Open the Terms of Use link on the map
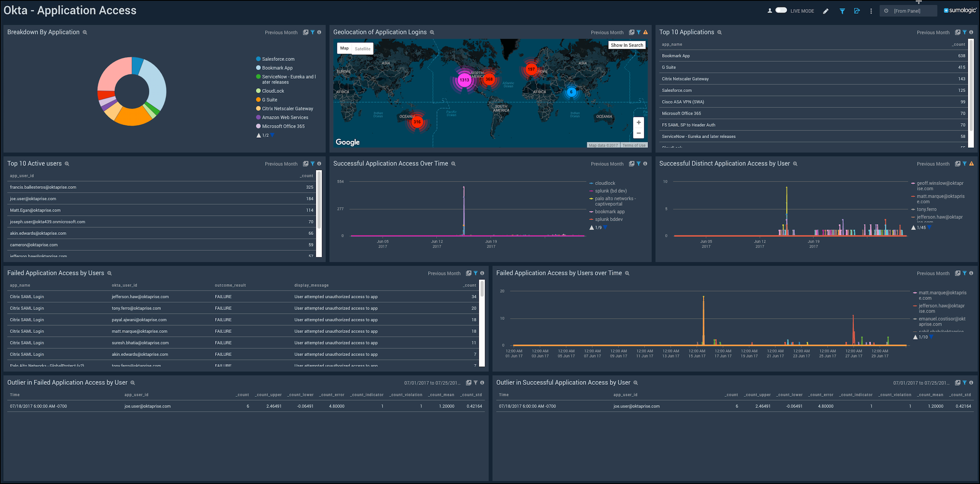980x484 pixels. click(x=634, y=145)
